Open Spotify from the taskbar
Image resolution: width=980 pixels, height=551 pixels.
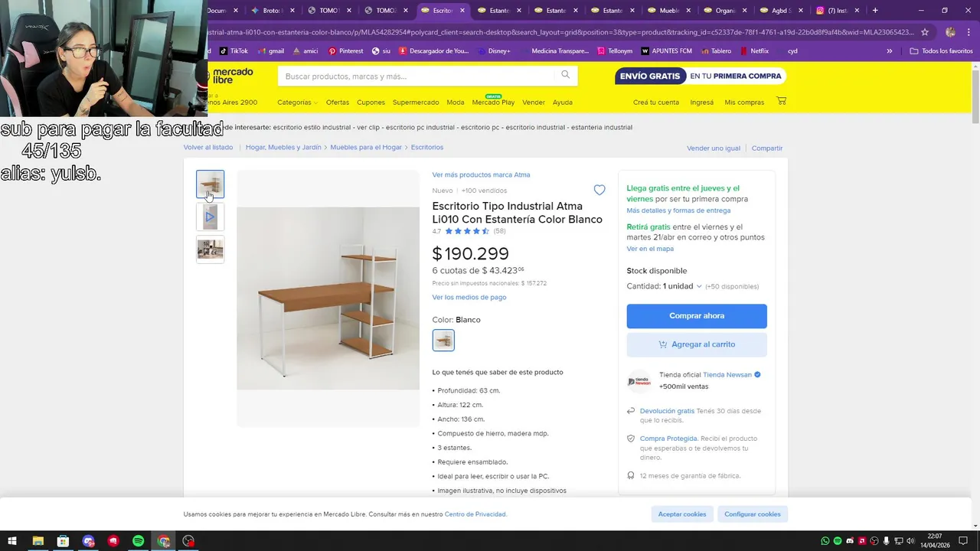tap(139, 541)
